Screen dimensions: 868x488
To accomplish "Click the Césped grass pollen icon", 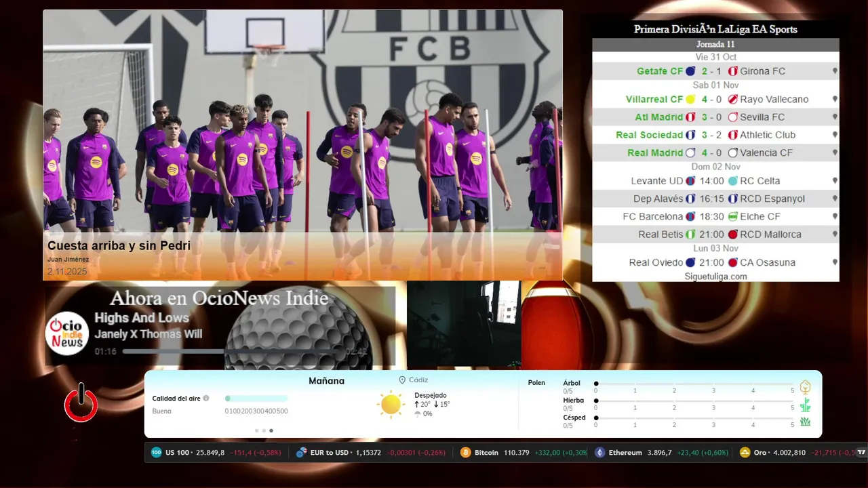I will point(805,422).
